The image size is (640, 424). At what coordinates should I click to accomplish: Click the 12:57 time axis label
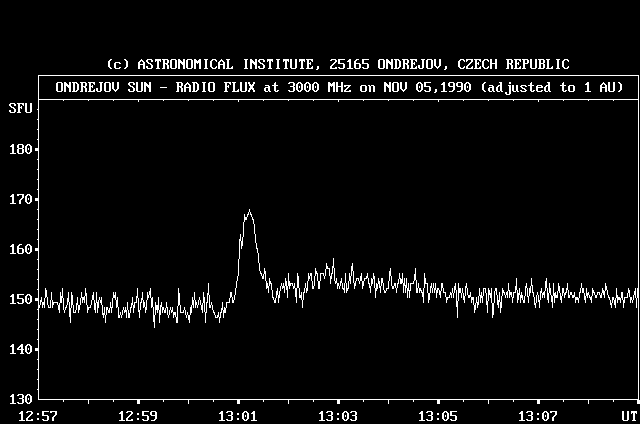coord(38,415)
